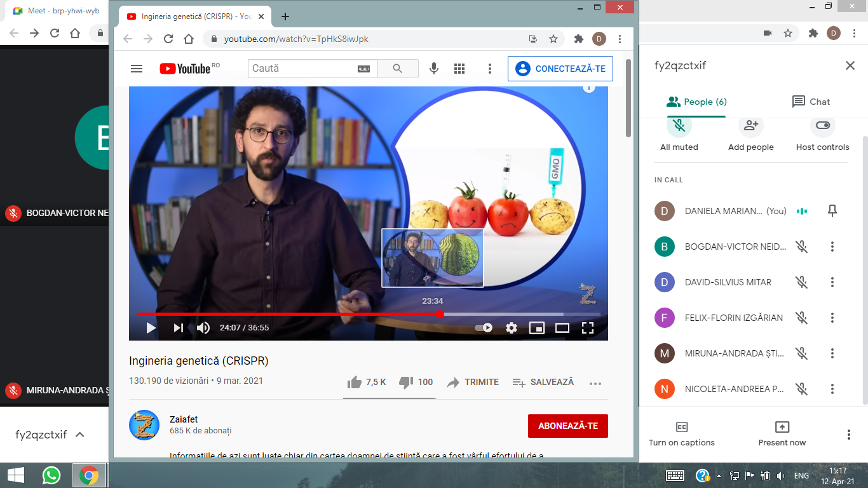Click muted mic for BOGDAN-VICTOR in list
The width and height of the screenshot is (868, 488).
[802, 247]
